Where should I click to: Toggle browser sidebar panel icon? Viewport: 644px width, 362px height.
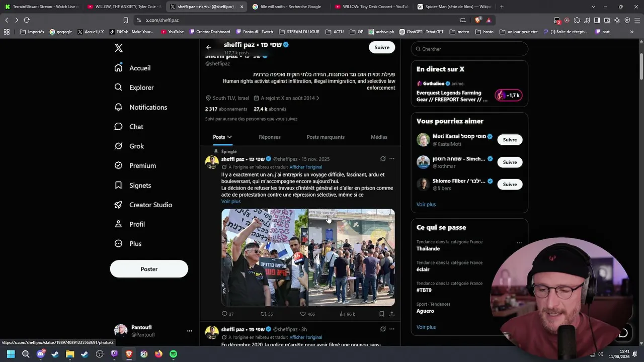[597, 20]
